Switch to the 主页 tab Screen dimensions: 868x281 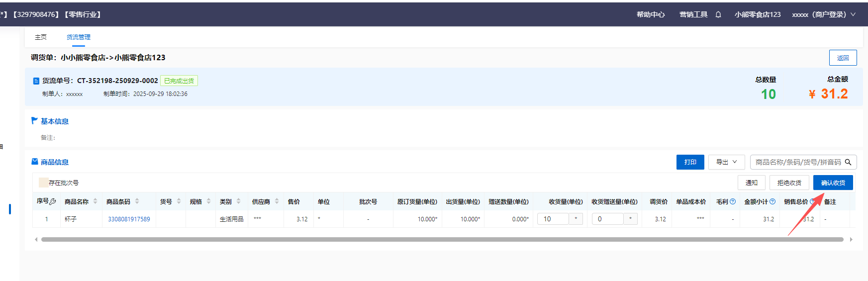pos(41,37)
